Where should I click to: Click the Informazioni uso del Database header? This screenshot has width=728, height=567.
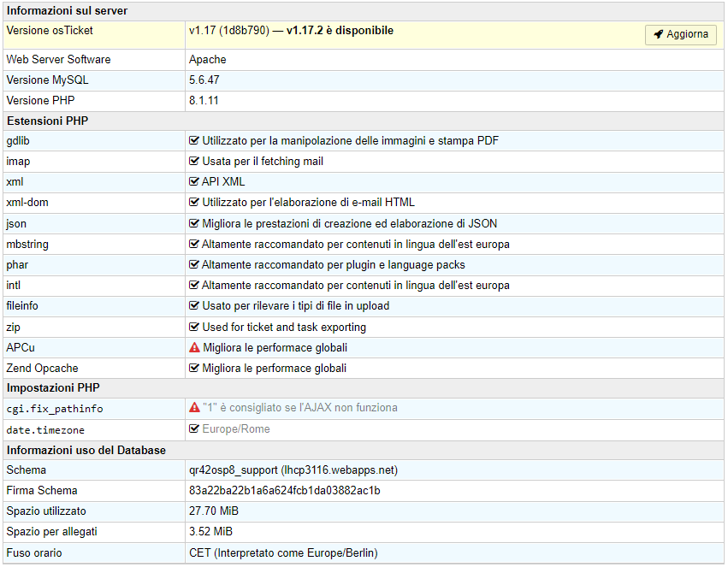pyautogui.click(x=86, y=450)
